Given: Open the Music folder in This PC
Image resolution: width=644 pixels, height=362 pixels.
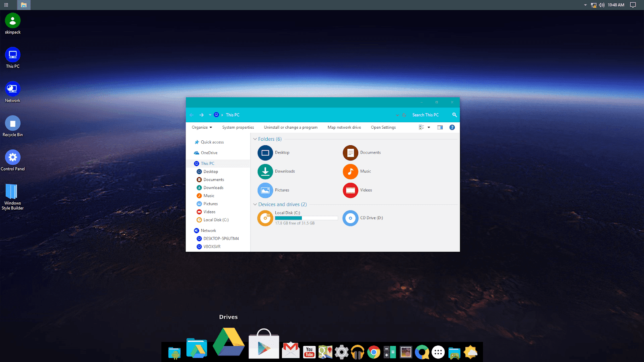Looking at the screenshot, I should pyautogui.click(x=351, y=171).
